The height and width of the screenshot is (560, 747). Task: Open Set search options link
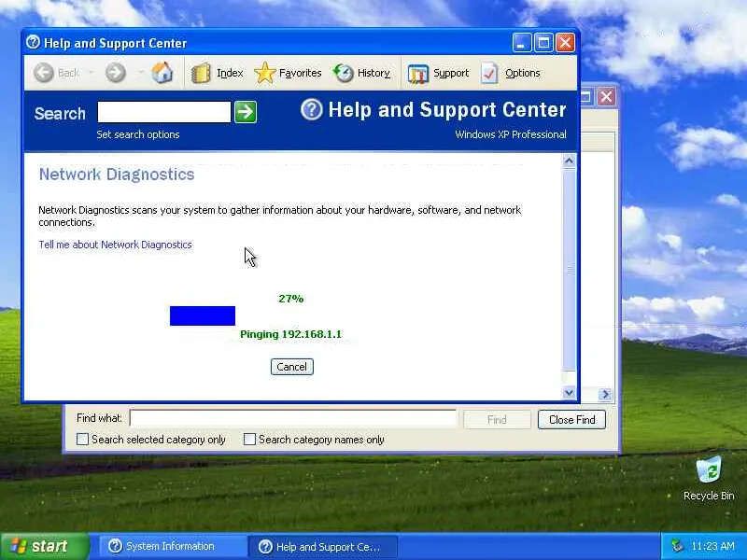(x=138, y=134)
